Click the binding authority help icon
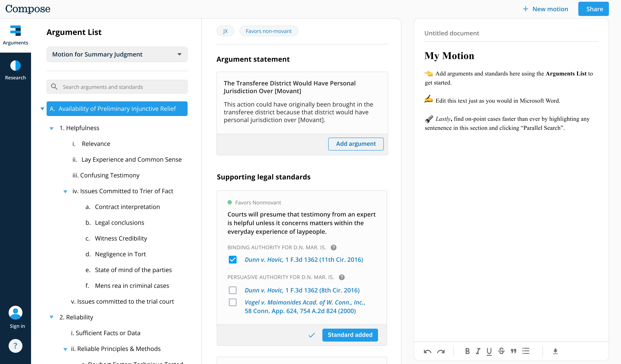The image size is (621, 364). pos(334,247)
